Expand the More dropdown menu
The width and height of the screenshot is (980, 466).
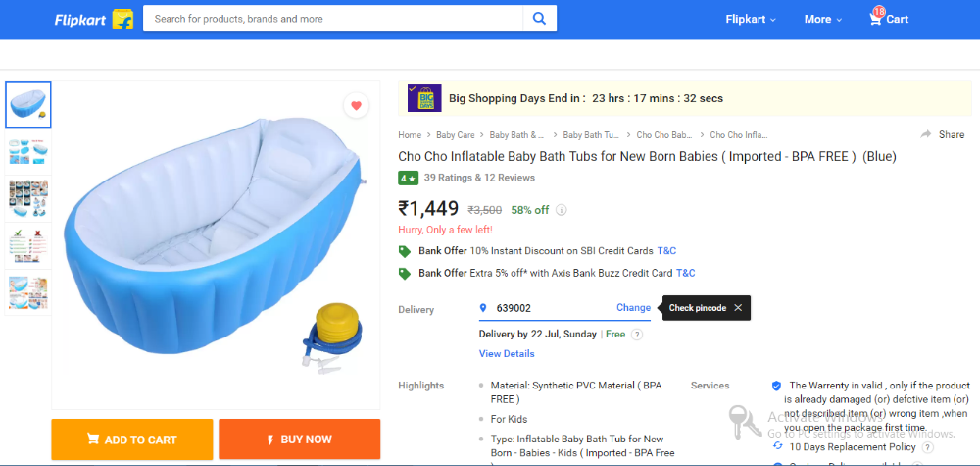822,19
